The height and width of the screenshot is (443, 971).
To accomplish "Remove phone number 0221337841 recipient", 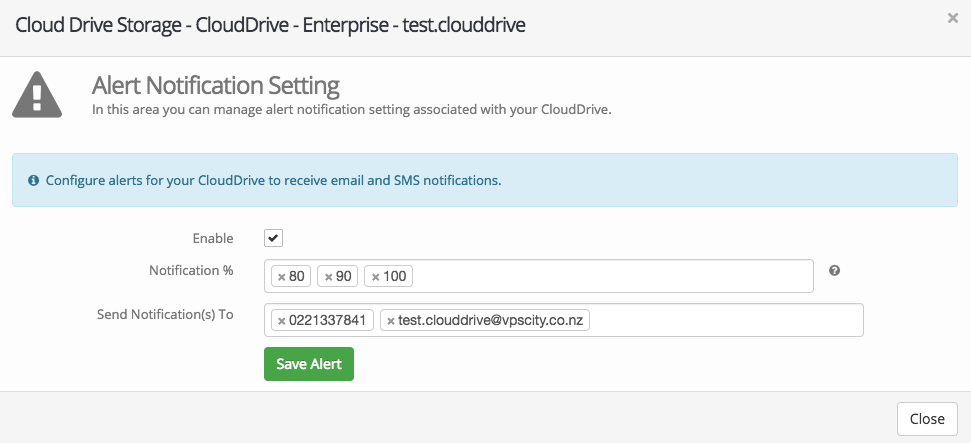I will point(282,321).
